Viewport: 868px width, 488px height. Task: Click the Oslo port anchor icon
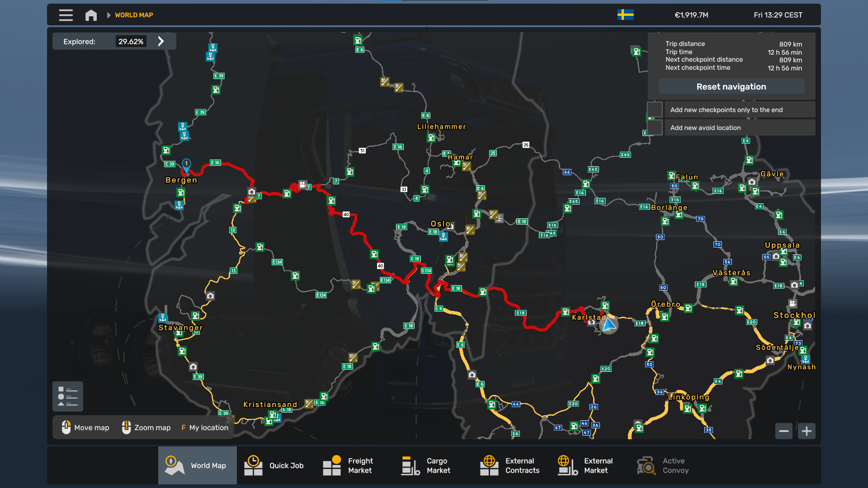[x=443, y=237]
